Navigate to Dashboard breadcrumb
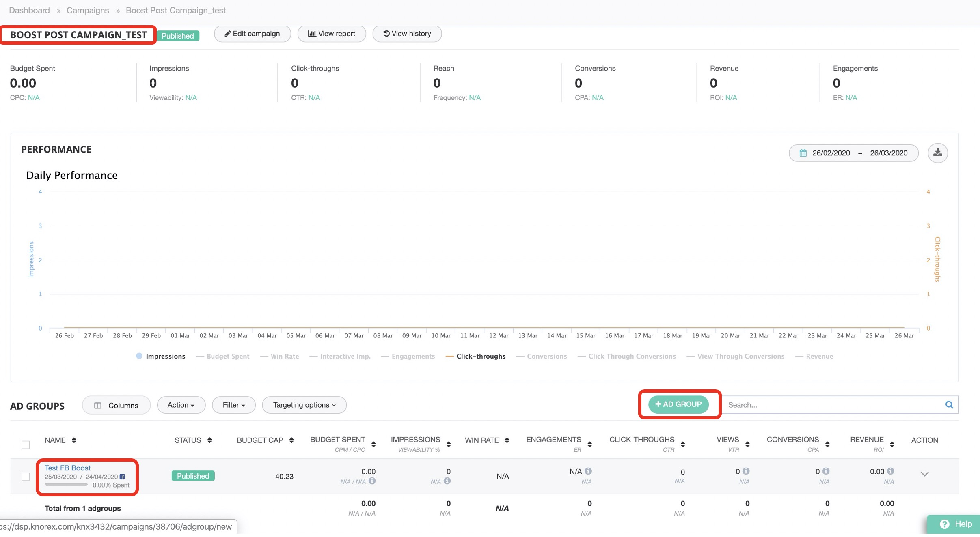This screenshot has height=537, width=980. (x=29, y=10)
